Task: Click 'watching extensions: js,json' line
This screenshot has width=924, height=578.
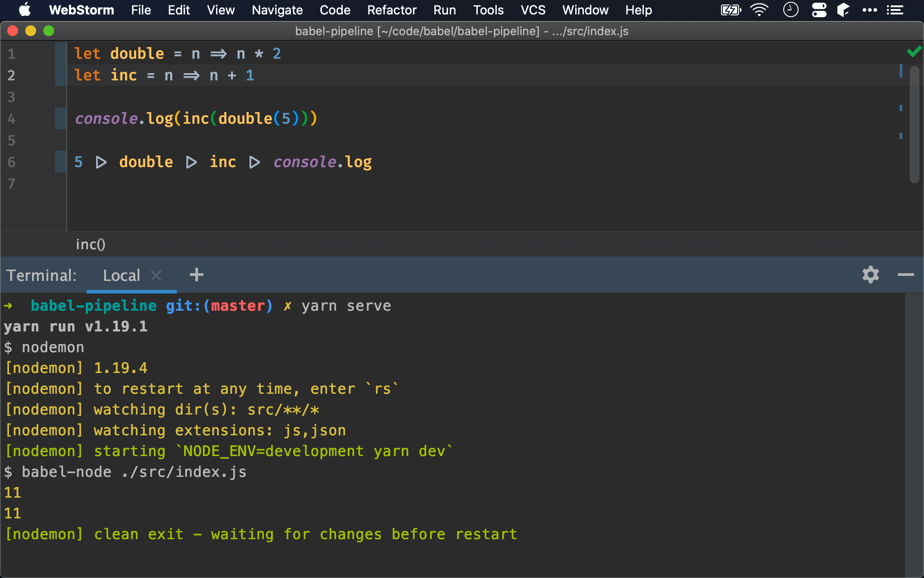Action: (x=220, y=430)
